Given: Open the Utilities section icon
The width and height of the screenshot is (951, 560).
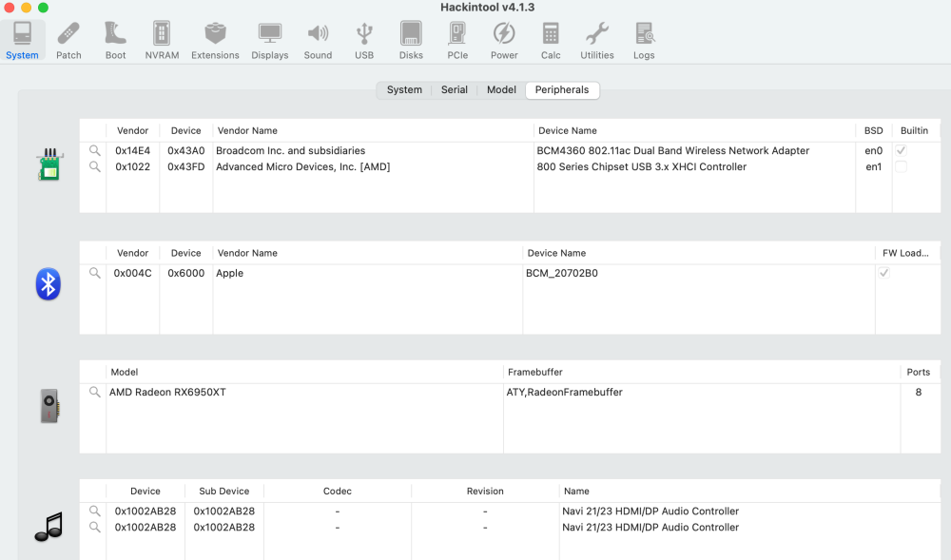Looking at the screenshot, I should click(x=597, y=41).
